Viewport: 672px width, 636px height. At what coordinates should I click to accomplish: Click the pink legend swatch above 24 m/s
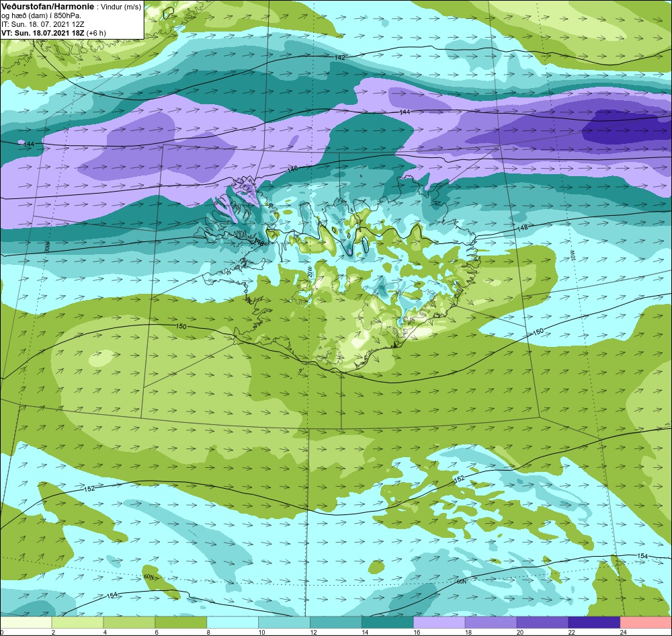click(x=646, y=622)
